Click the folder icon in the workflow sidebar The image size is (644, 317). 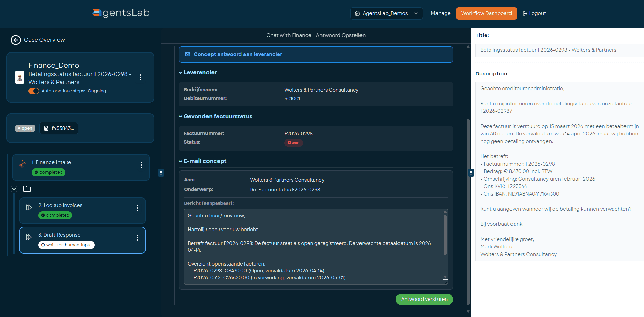coord(27,189)
